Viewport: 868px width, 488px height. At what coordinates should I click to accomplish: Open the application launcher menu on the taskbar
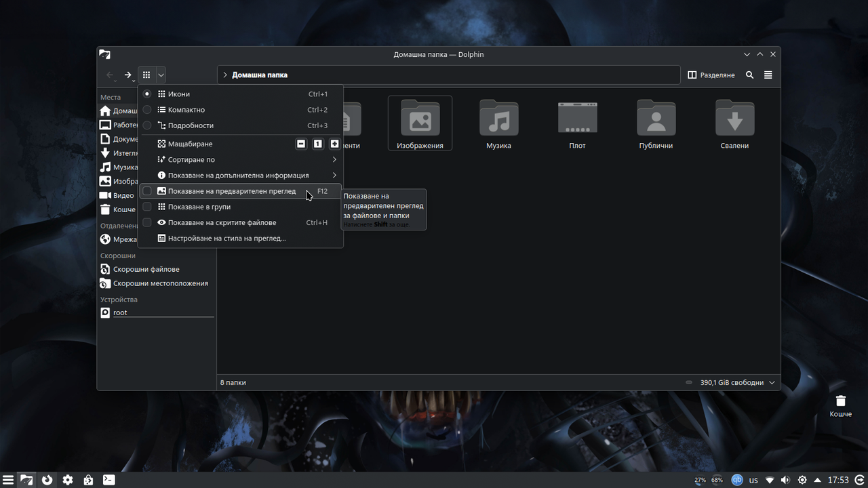pyautogui.click(x=8, y=480)
